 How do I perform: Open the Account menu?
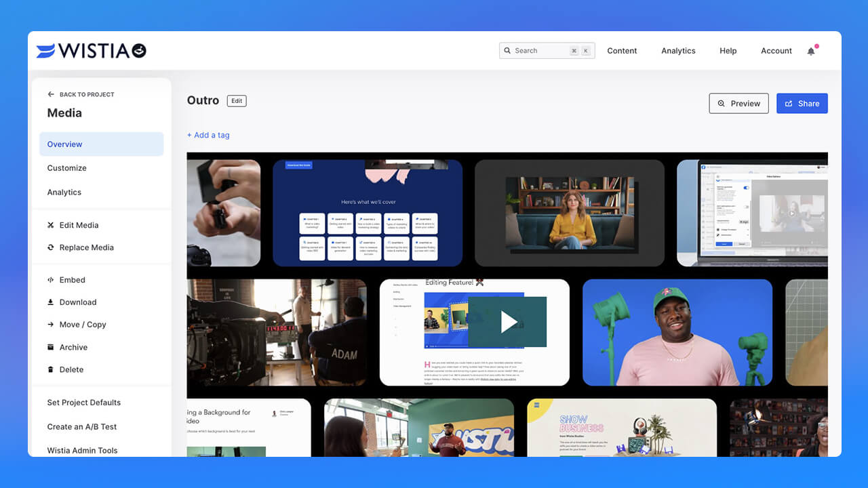(x=776, y=51)
